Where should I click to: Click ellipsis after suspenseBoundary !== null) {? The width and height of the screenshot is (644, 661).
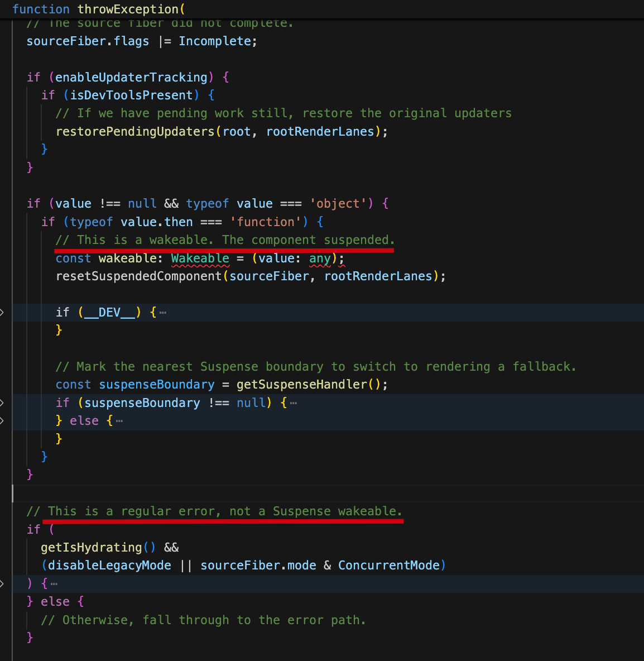[294, 403]
